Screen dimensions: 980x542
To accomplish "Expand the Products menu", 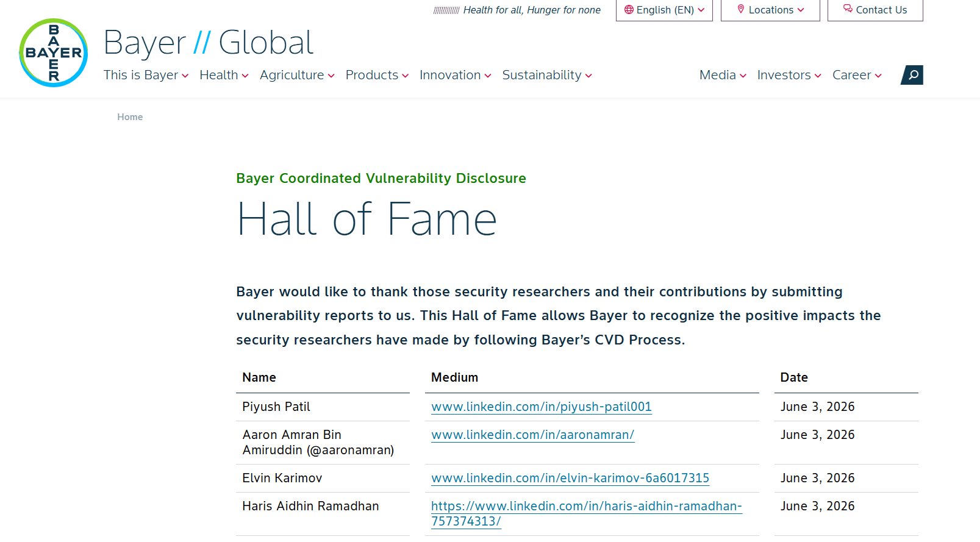I will pos(377,75).
